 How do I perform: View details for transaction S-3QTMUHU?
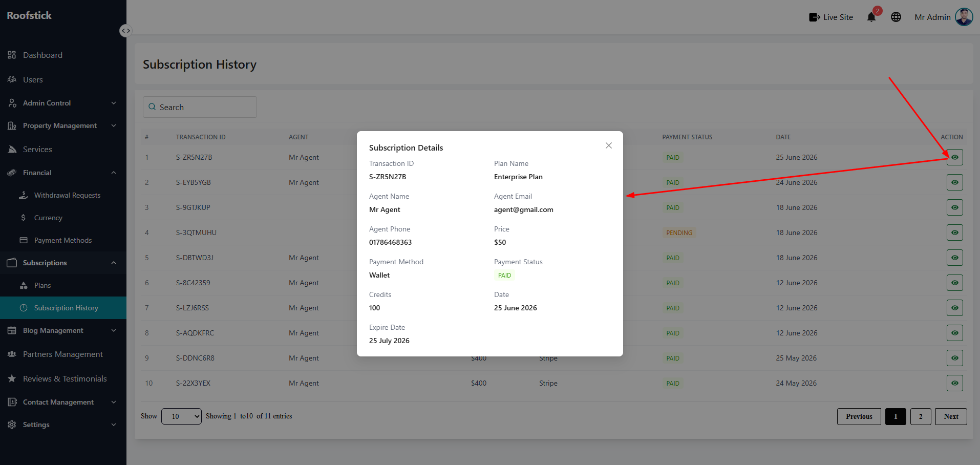955,233
